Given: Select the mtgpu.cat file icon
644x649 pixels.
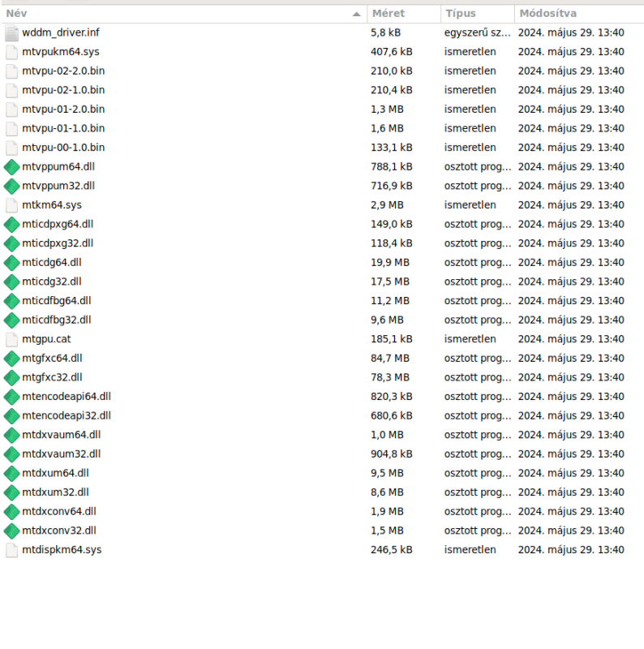Looking at the screenshot, I should (x=11, y=339).
